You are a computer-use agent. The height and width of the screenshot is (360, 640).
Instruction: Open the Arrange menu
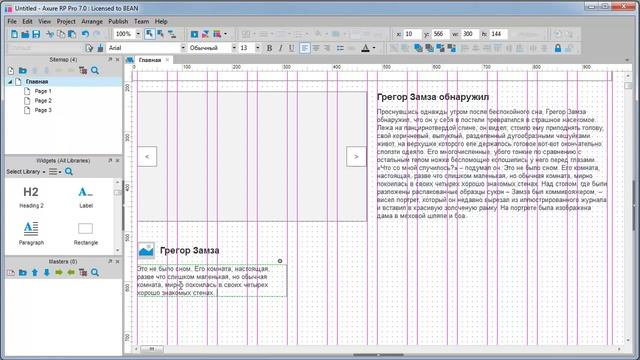tap(92, 21)
